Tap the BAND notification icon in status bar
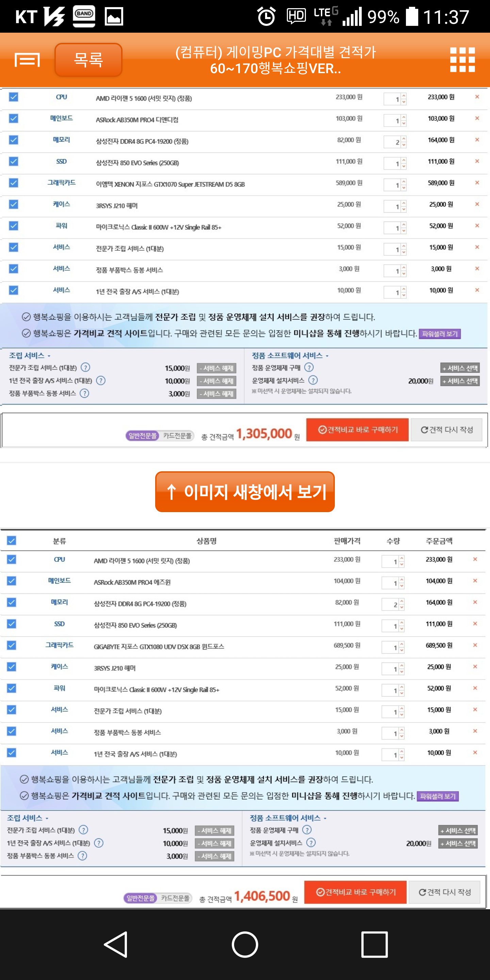The height and width of the screenshot is (980, 490). (84, 16)
